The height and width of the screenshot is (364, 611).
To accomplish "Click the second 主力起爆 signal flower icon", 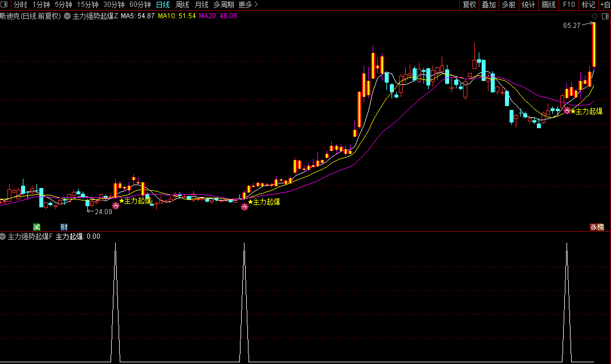I will coord(245,207).
